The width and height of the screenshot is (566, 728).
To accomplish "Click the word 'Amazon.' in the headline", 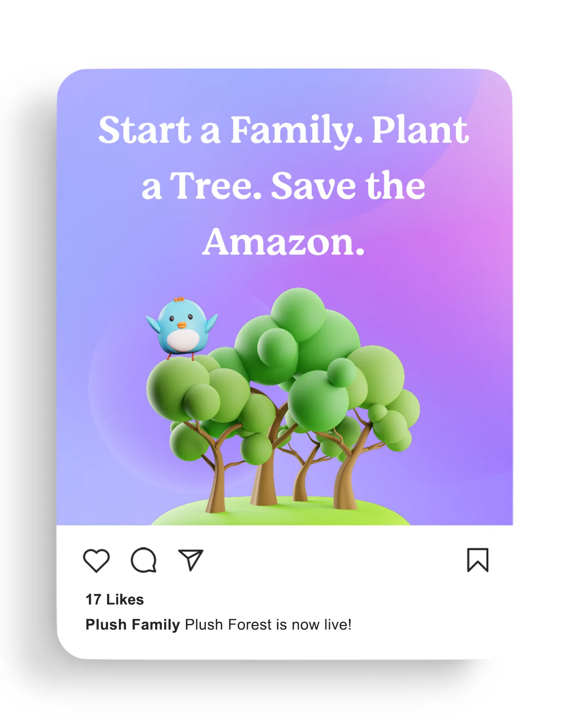I will coord(283,242).
